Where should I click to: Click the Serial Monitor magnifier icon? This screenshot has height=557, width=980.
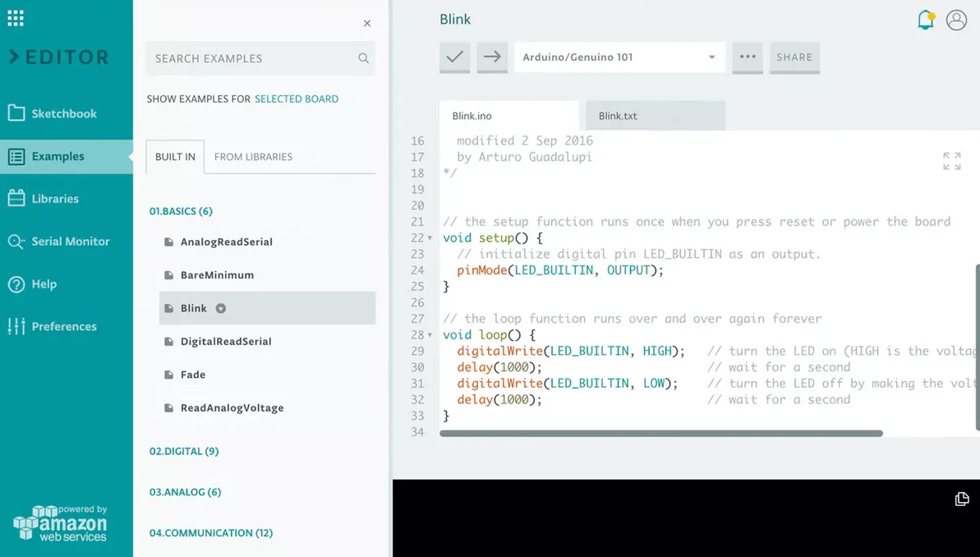point(16,242)
